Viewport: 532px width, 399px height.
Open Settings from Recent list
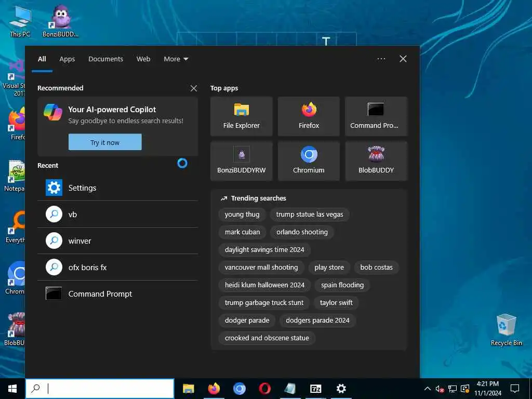click(x=117, y=188)
